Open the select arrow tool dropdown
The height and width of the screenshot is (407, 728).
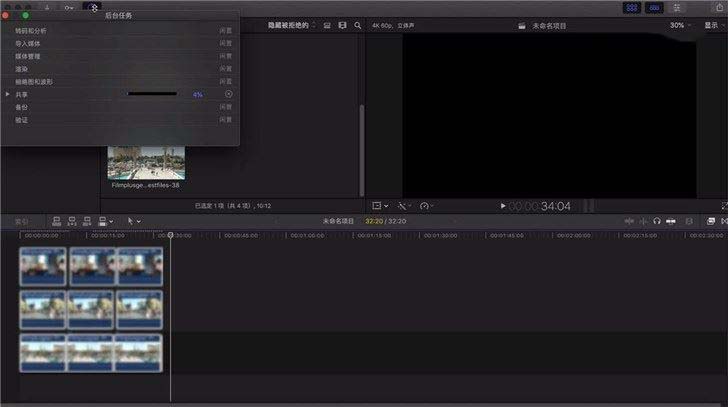[x=134, y=221]
